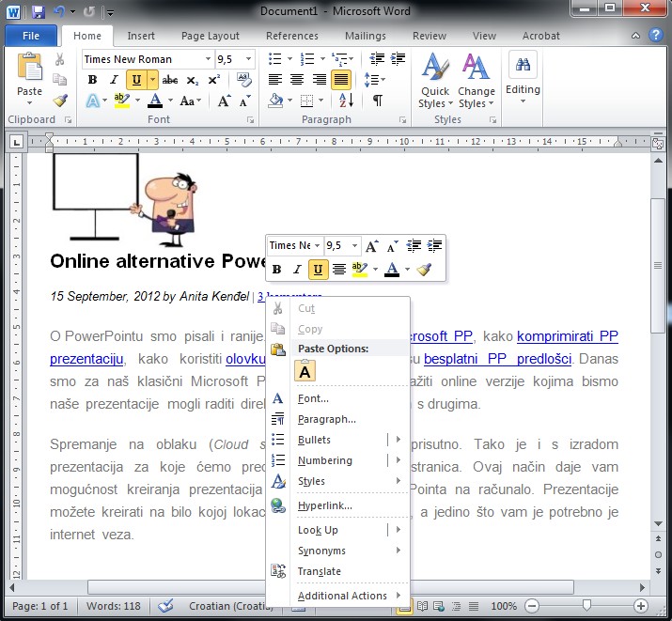The height and width of the screenshot is (621, 672).
Task: Expand the font size dropdown in mini toolbar
Action: (354, 245)
